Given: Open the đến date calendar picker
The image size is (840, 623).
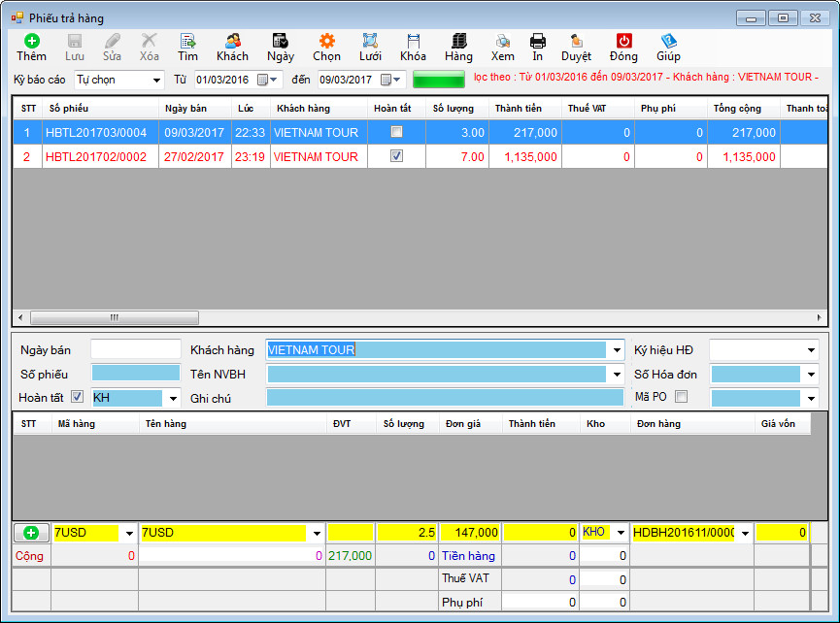Looking at the screenshot, I should [390, 80].
